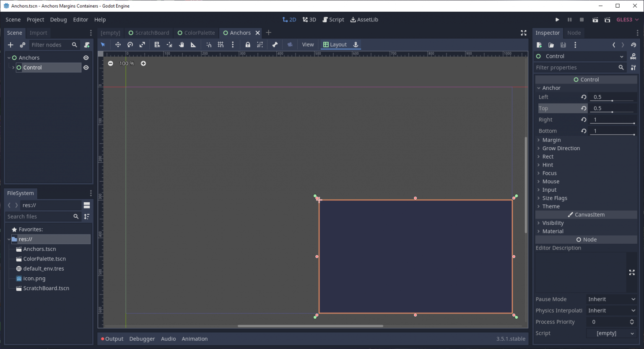
Task: Select the Move tool in the 2D toolbar
Action: (118, 44)
